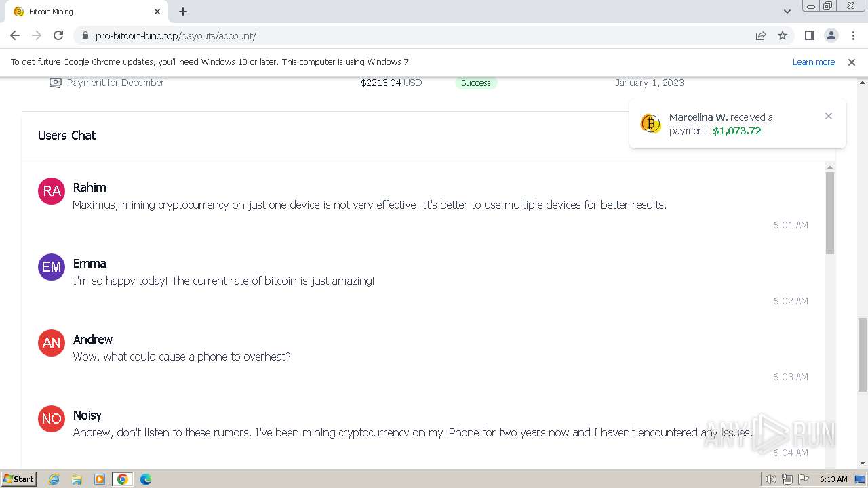Open the Chrome three-dot menu
This screenshot has height=488, width=868.
tap(852, 35)
